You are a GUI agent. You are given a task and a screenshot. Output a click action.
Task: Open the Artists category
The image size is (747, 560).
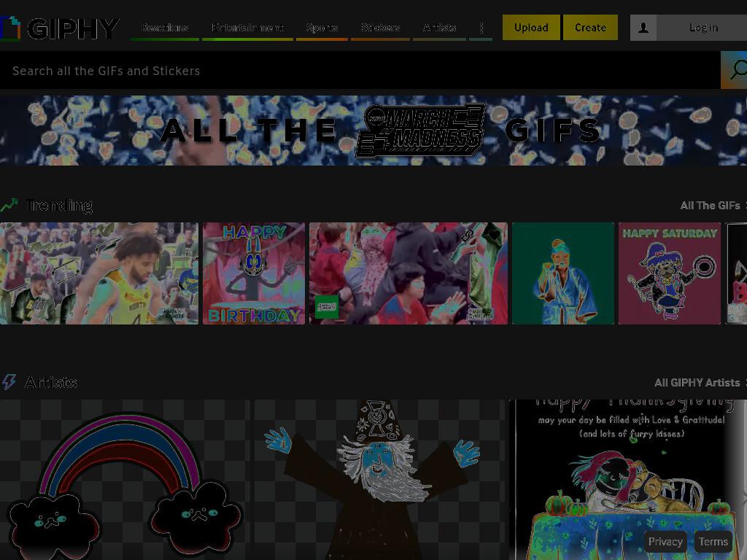pyautogui.click(x=439, y=28)
